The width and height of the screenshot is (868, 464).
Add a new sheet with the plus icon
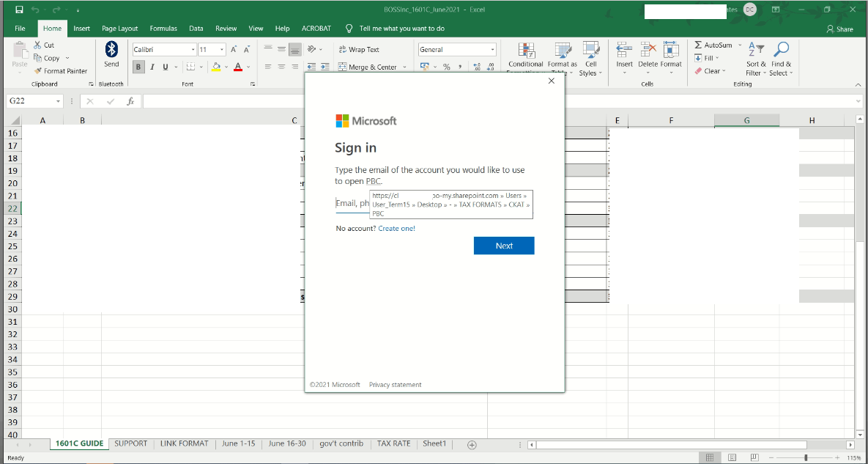pos(472,445)
